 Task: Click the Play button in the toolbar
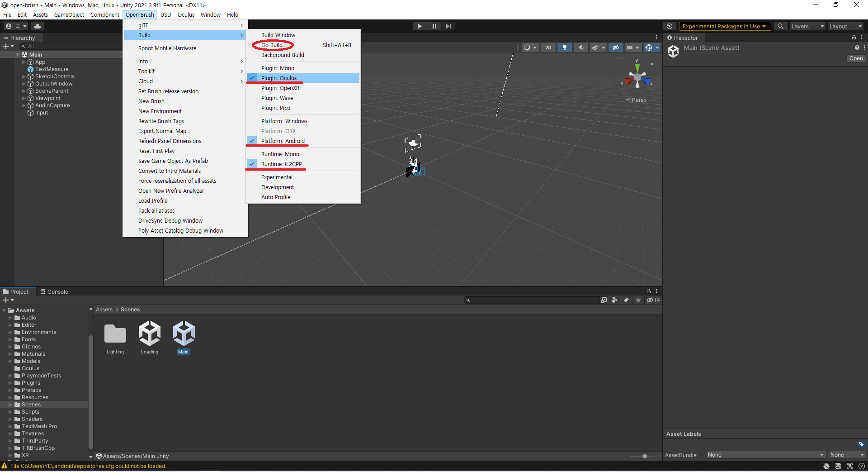tap(420, 26)
